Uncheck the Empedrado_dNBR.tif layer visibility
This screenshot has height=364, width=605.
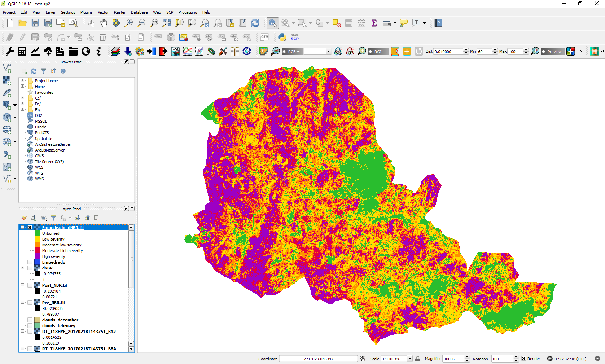pos(30,228)
